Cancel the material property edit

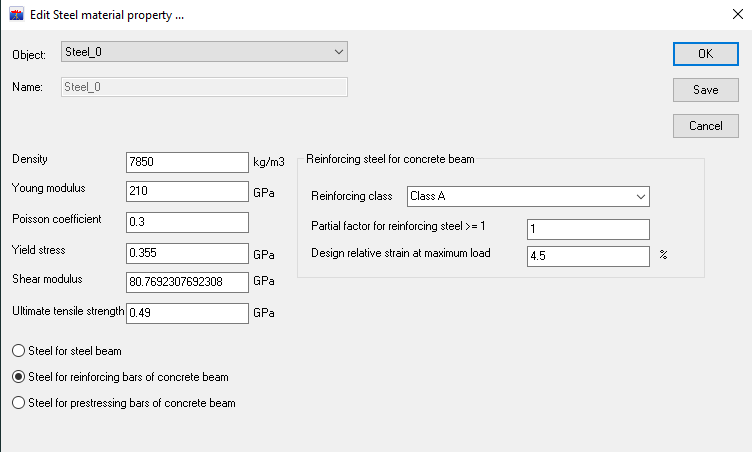(705, 126)
